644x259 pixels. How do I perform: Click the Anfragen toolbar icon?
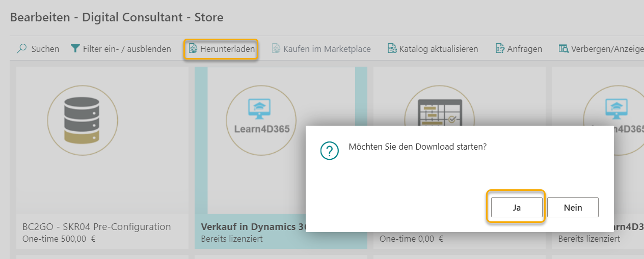[x=500, y=49]
